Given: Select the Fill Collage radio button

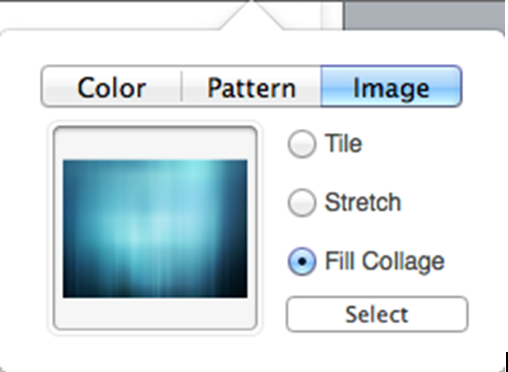Looking at the screenshot, I should coord(302,262).
